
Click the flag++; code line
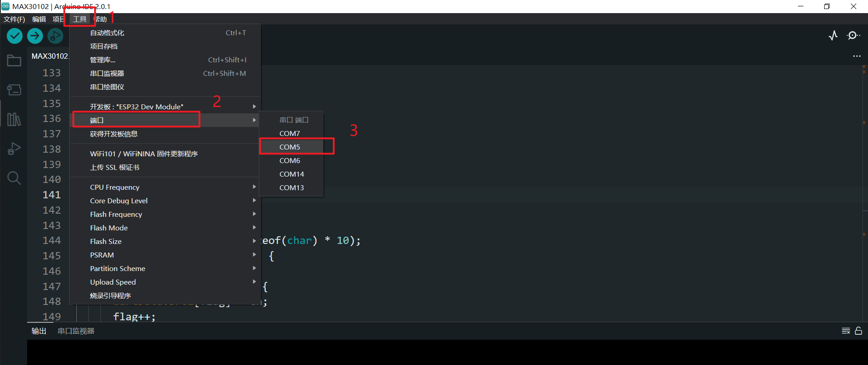click(x=134, y=317)
